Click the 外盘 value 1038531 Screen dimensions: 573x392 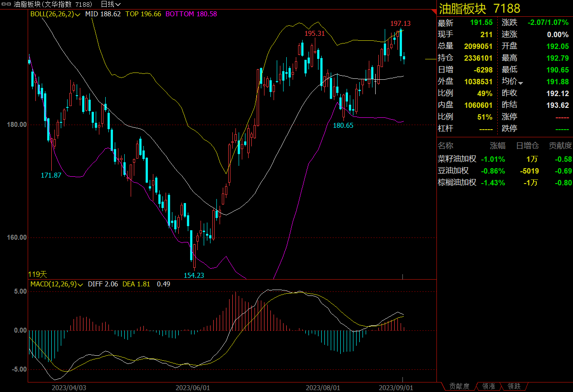(478, 82)
